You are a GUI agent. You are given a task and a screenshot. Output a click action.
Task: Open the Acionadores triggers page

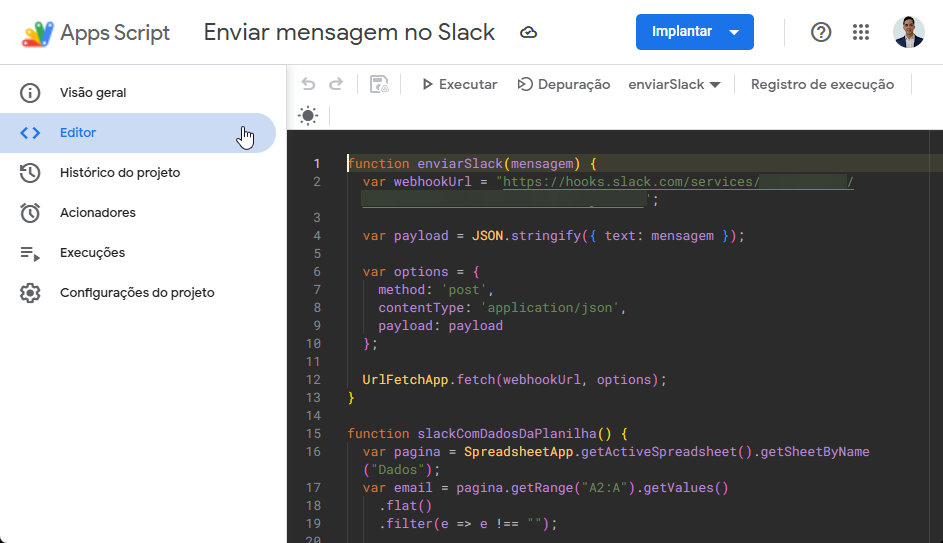97,213
